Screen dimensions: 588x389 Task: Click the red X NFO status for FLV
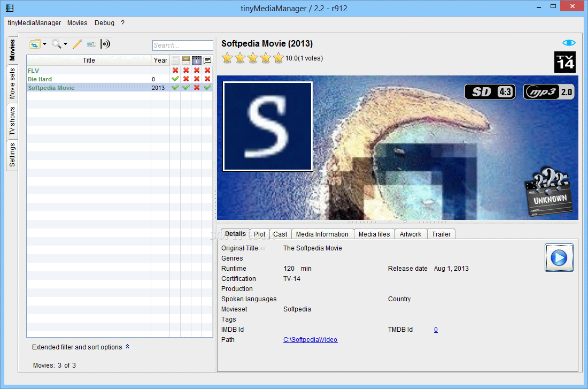tap(175, 70)
